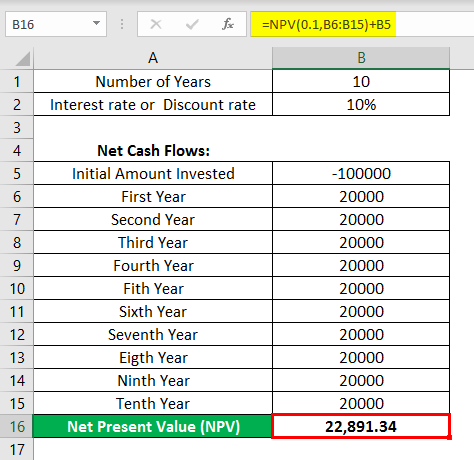Click the Enter checkmark icon in formula bar
The width and height of the screenshot is (474, 460).
[192, 24]
